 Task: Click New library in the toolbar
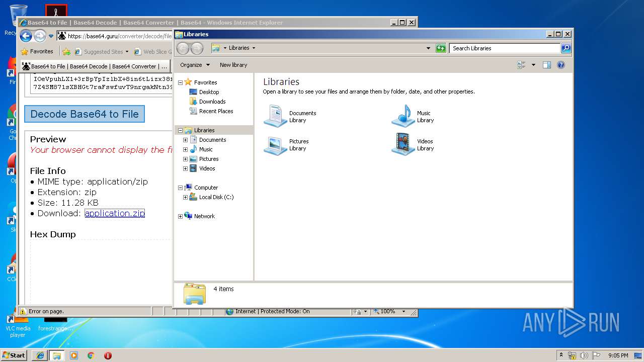pyautogui.click(x=233, y=65)
